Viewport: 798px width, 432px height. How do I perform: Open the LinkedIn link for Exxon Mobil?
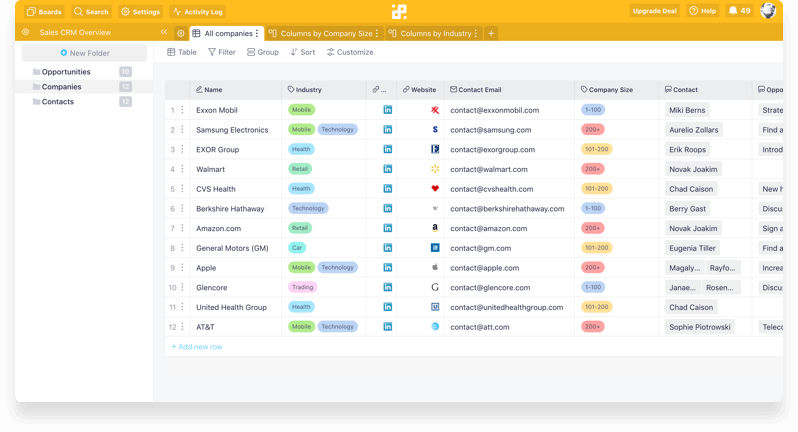388,110
